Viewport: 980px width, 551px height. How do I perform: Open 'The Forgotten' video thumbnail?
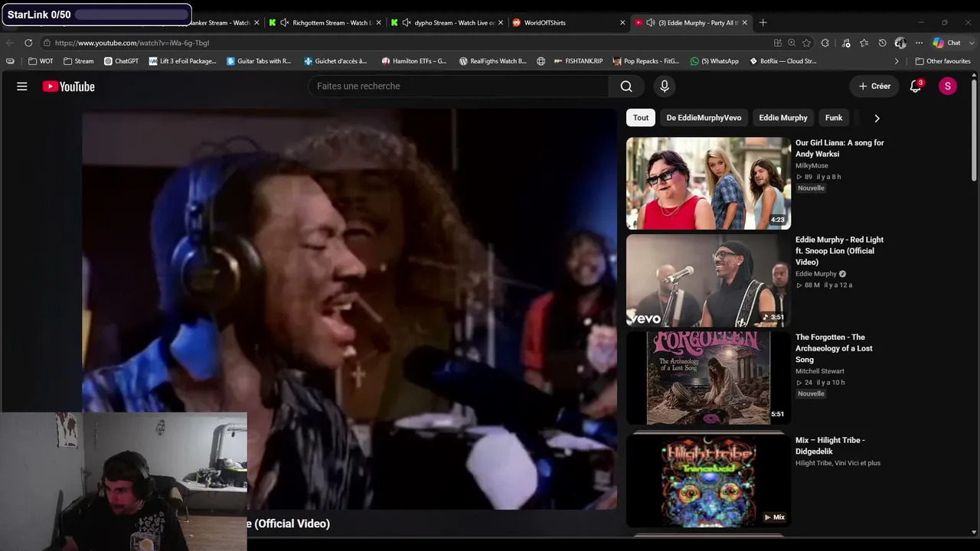click(708, 377)
